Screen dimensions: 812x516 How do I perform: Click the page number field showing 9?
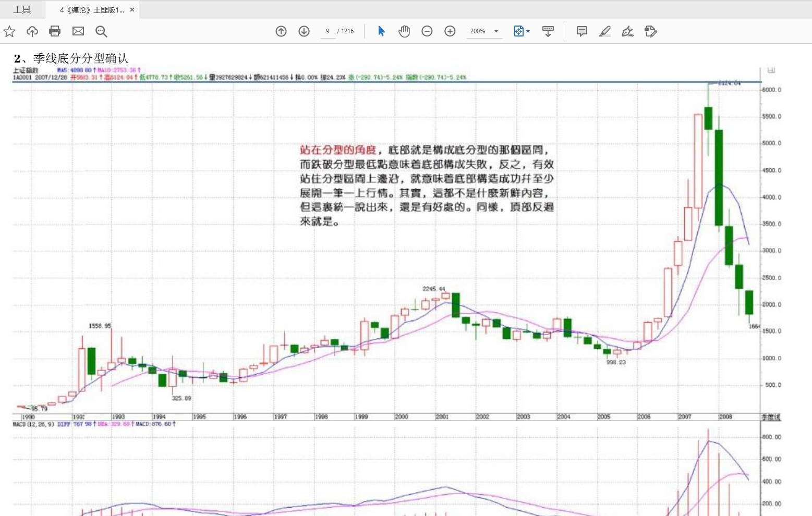point(328,31)
